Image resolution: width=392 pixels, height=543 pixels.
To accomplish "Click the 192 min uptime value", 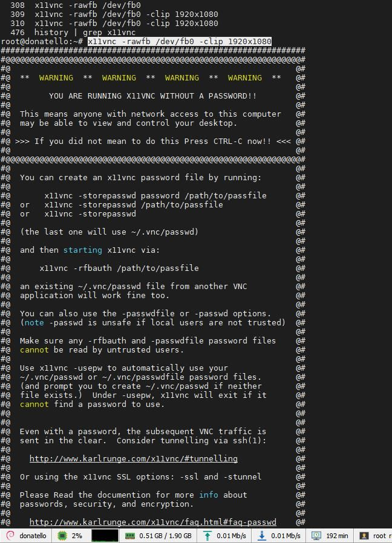I will [337, 536].
